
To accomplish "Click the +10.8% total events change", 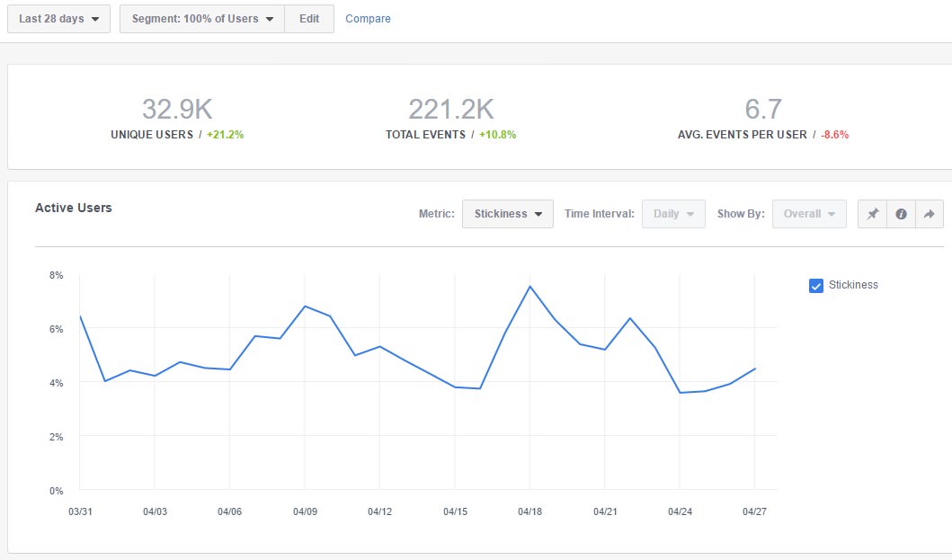I will (498, 135).
